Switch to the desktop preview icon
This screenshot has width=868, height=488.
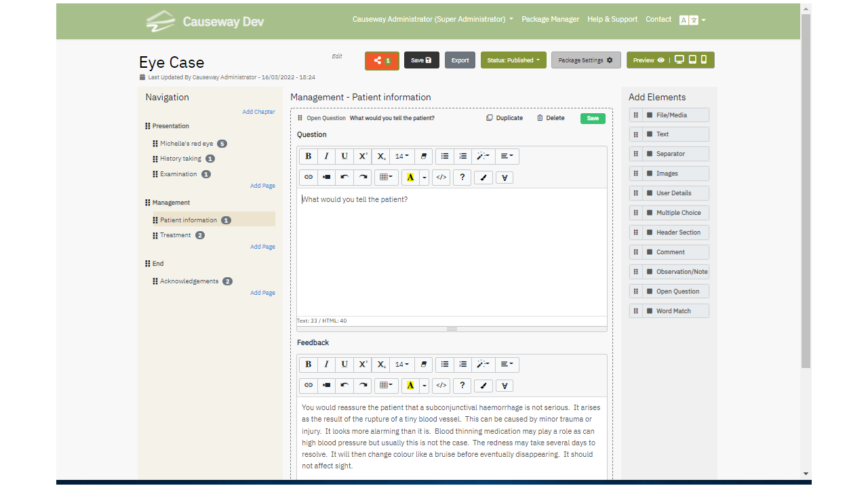pos(679,60)
